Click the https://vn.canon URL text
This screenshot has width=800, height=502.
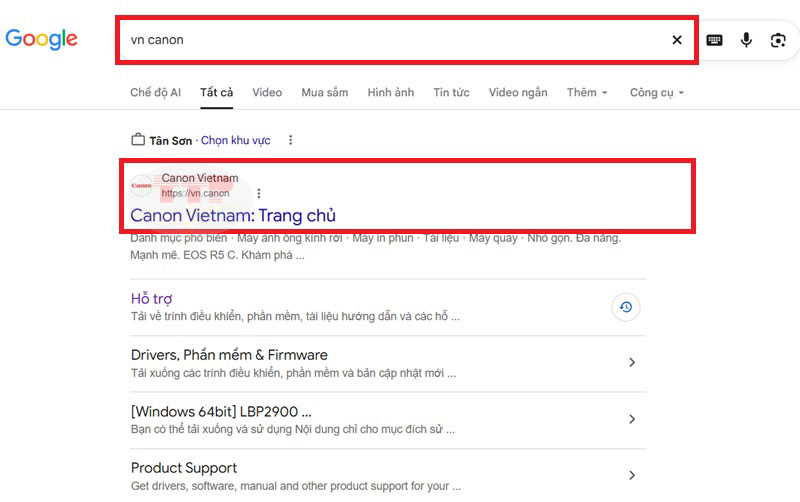point(195,193)
